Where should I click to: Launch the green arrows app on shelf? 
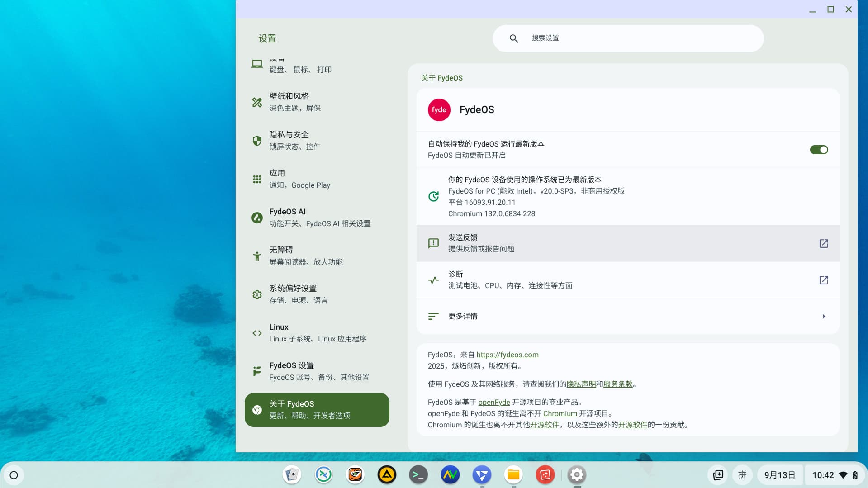323,475
